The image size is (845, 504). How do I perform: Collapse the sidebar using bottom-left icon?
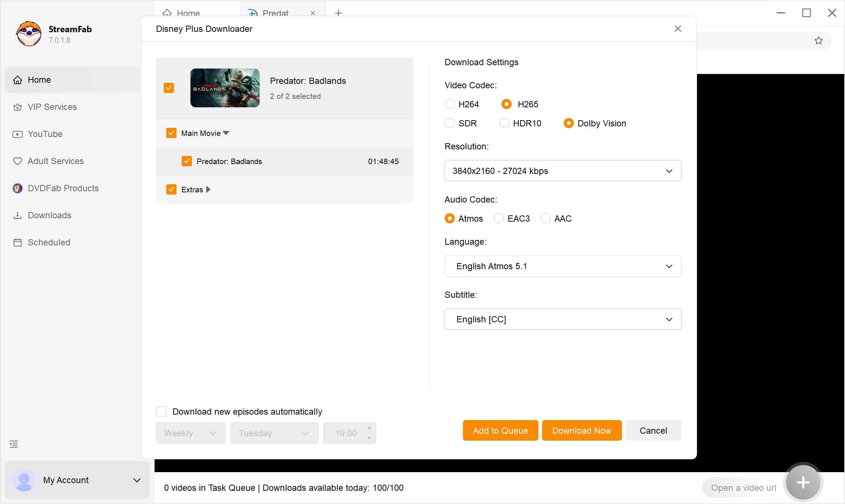click(x=14, y=444)
